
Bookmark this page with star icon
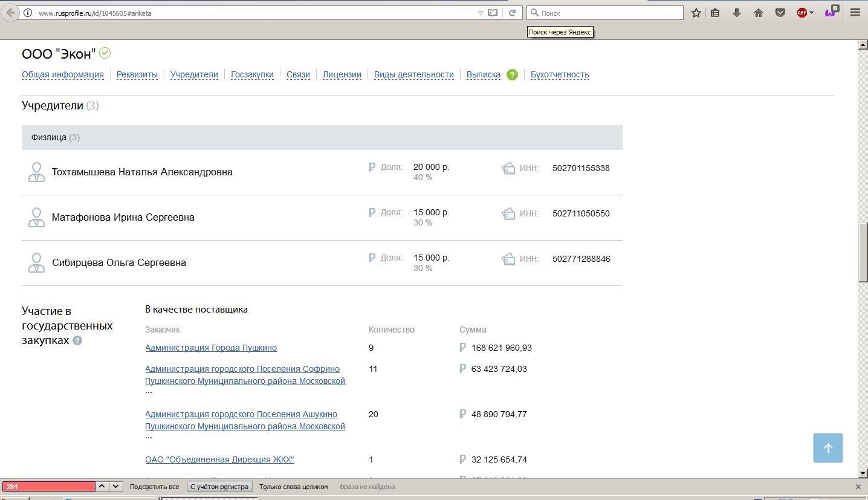tap(696, 13)
